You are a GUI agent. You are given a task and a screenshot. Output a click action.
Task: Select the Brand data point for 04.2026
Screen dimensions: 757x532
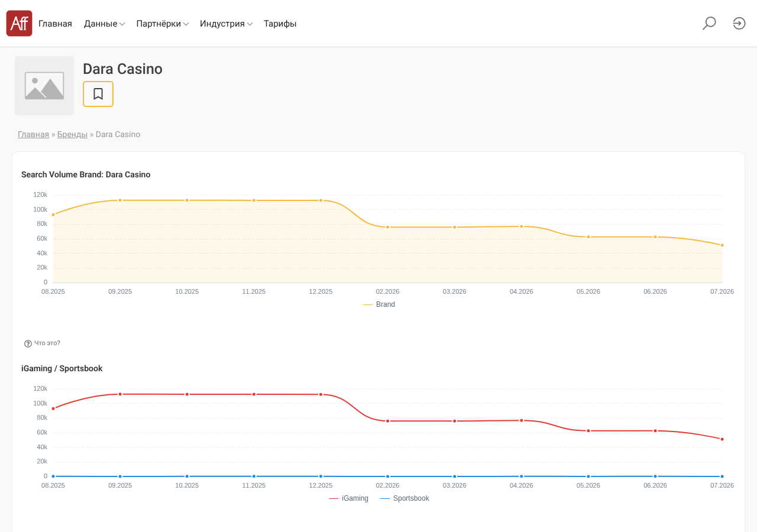click(x=522, y=226)
